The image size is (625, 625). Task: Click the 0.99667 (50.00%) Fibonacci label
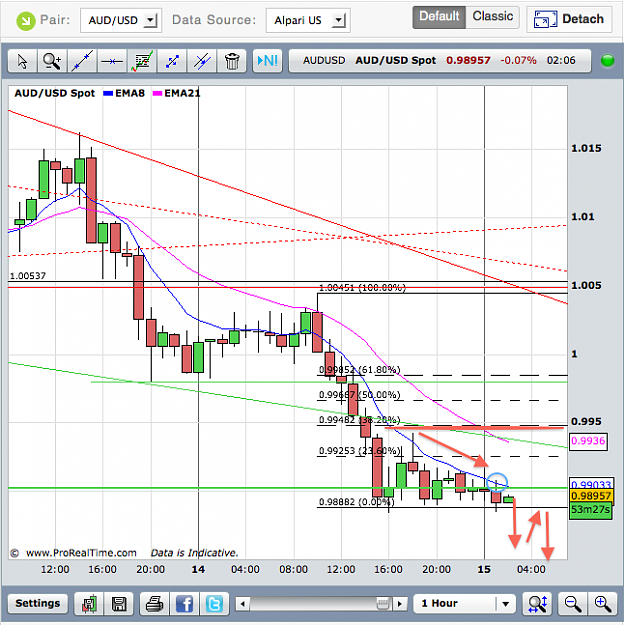[360, 395]
